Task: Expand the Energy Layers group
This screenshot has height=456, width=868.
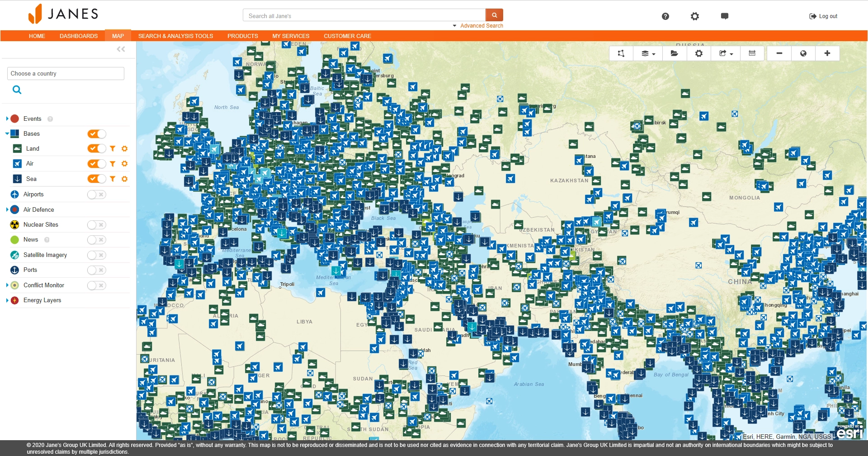Action: click(x=7, y=300)
